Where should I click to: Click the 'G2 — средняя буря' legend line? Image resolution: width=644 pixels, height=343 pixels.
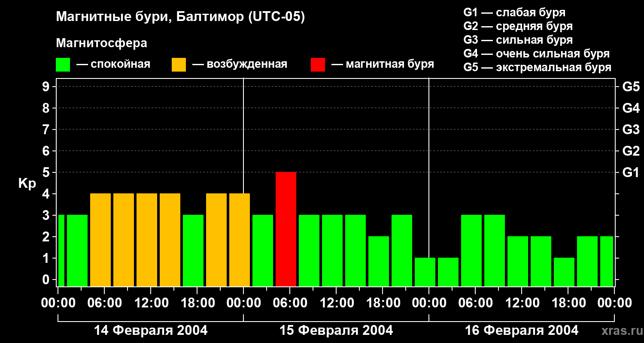[518, 26]
